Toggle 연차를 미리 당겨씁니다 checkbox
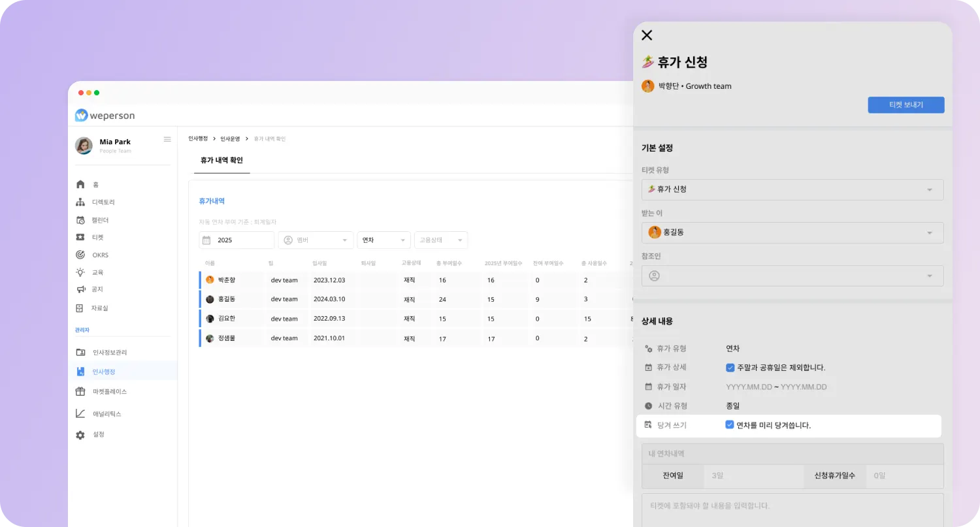This screenshot has height=527, width=980. [730, 425]
